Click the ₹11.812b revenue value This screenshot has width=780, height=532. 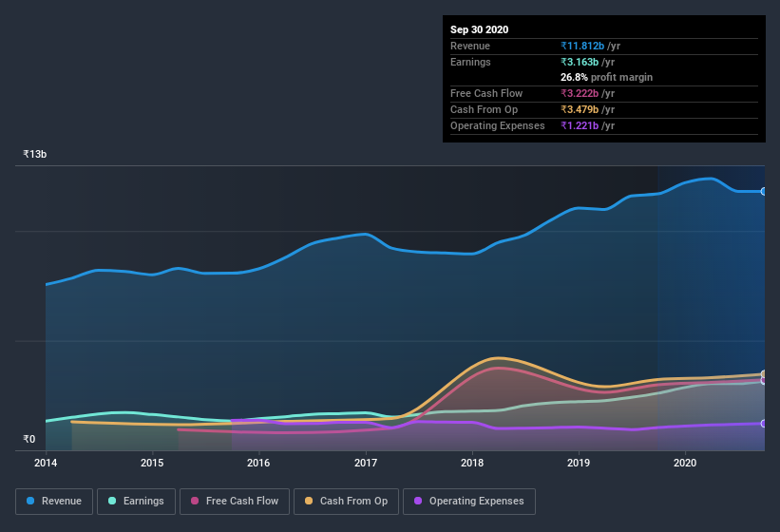point(582,46)
